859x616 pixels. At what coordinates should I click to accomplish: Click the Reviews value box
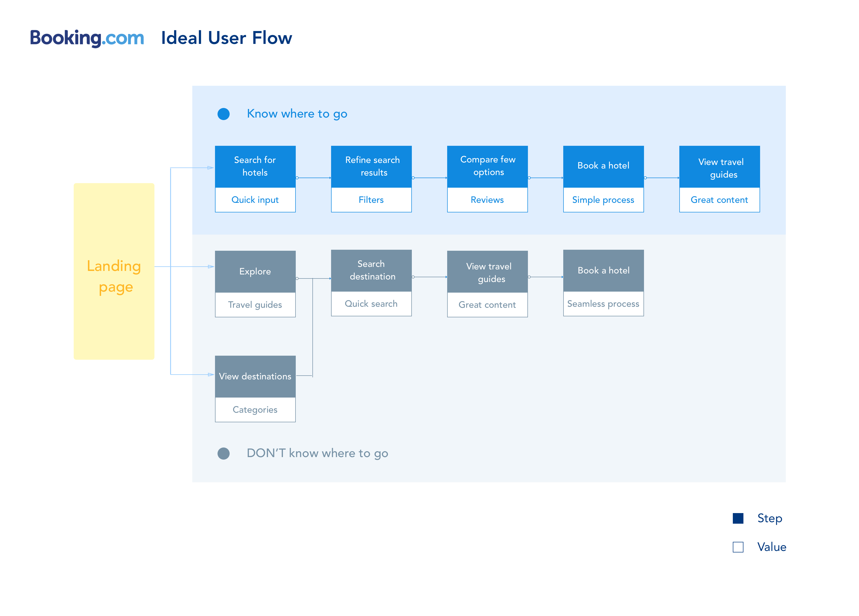tap(488, 200)
